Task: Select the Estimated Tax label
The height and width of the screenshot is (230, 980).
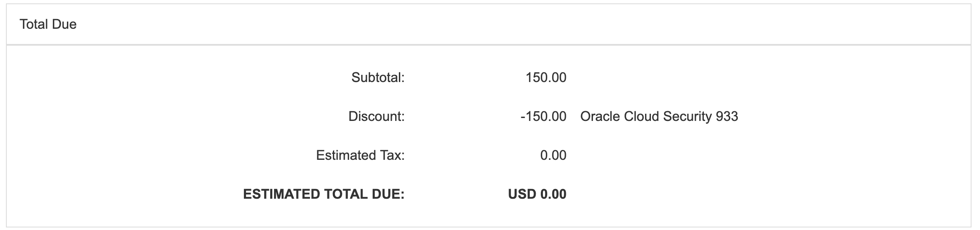Action: [x=360, y=155]
